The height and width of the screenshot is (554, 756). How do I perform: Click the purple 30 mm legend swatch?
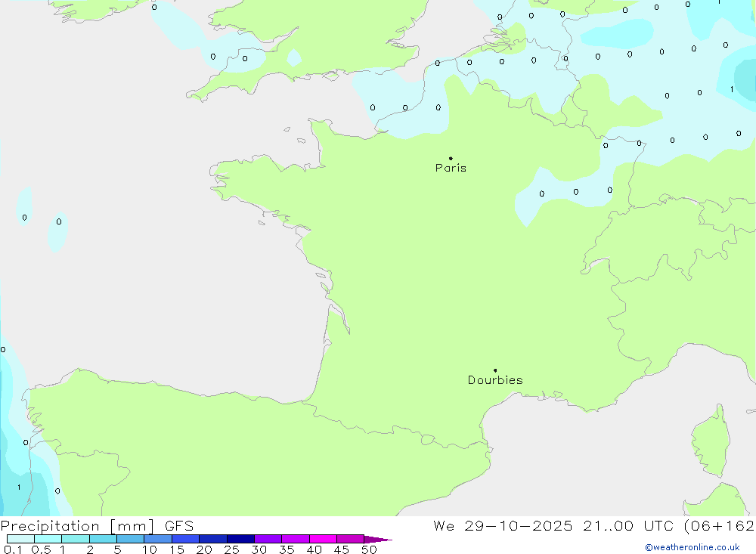click(268, 539)
